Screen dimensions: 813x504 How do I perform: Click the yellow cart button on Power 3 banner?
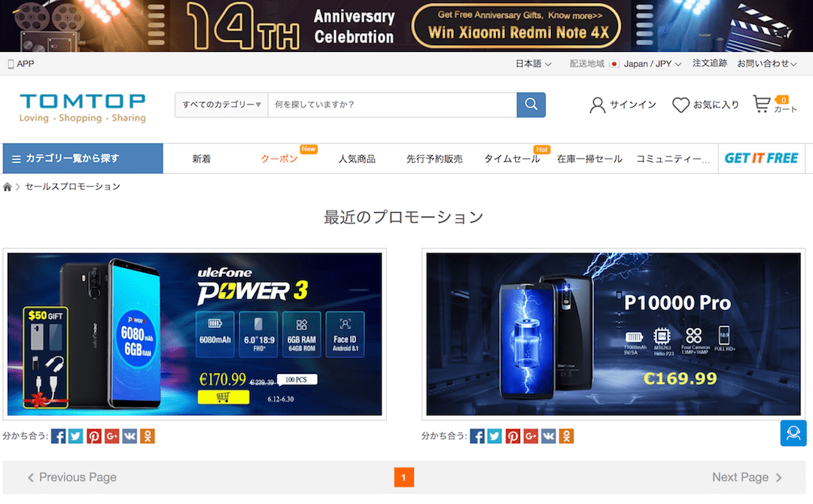coord(224,397)
